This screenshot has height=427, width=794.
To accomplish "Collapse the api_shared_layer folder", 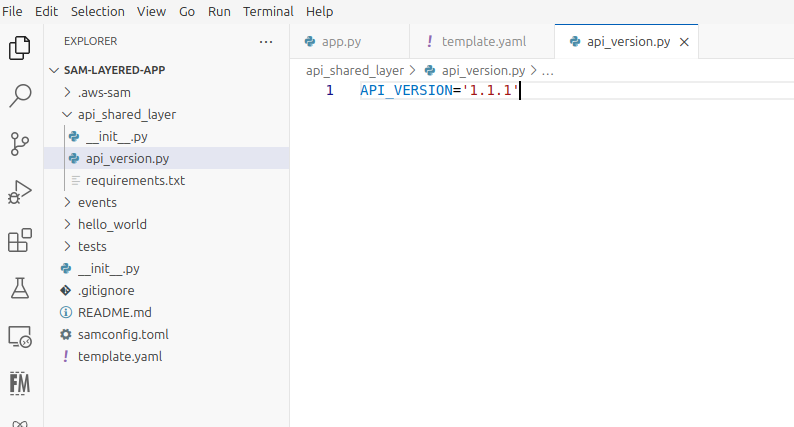I will (167, 114).
